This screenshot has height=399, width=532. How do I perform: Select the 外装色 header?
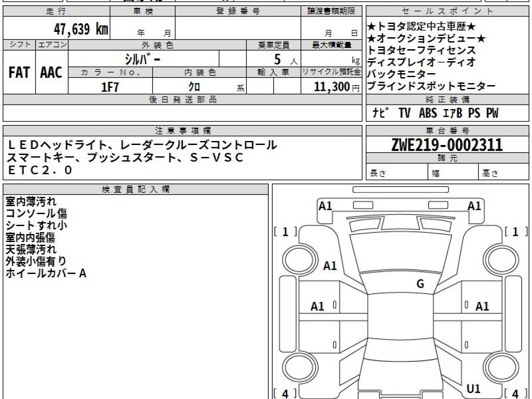point(157,45)
